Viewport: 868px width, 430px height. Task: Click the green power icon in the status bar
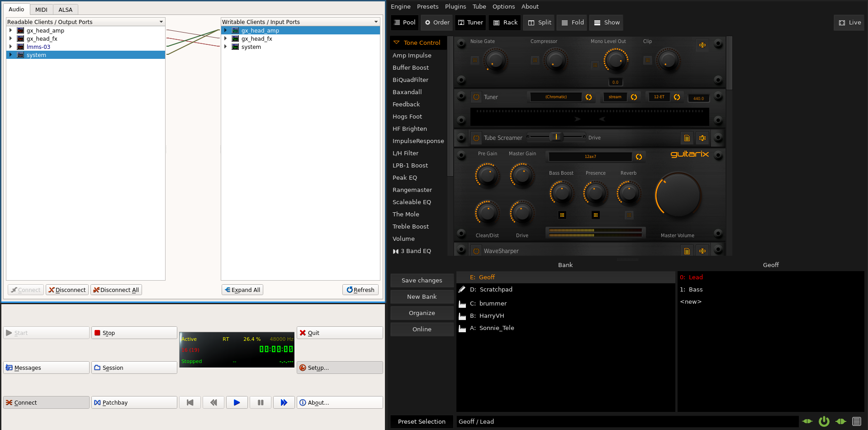coord(824,421)
